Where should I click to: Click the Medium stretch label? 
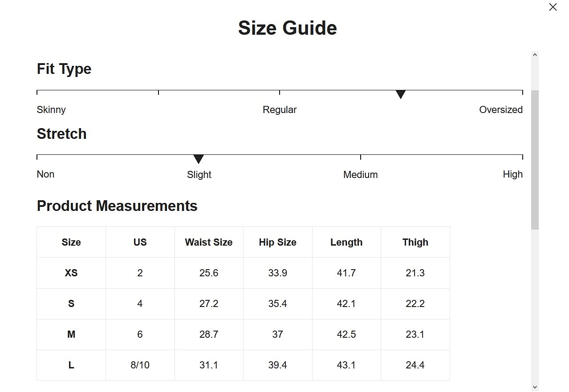coord(360,175)
